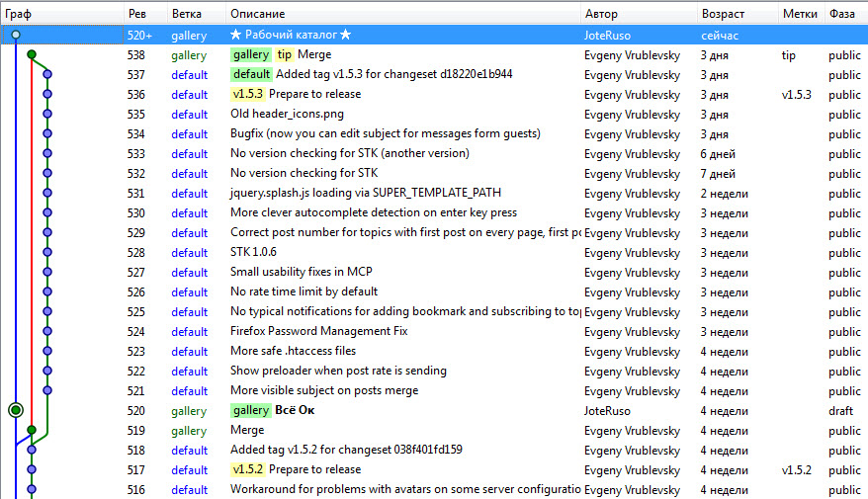Click the Фаза column header

(x=842, y=14)
